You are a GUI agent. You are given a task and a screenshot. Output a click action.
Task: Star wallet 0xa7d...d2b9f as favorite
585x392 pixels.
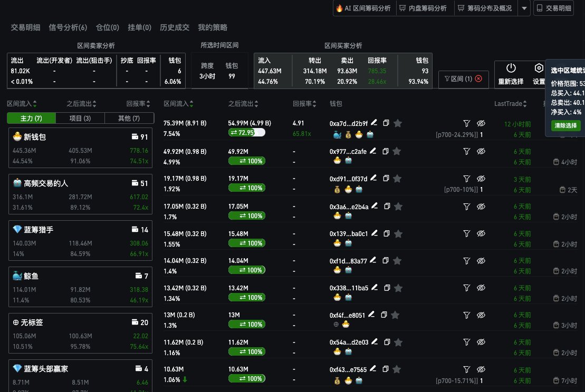398,123
